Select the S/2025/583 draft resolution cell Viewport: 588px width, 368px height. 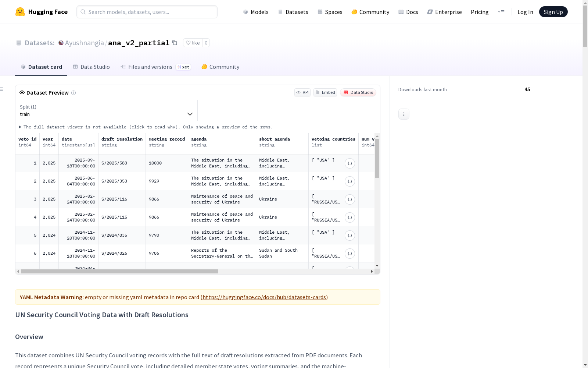122,163
